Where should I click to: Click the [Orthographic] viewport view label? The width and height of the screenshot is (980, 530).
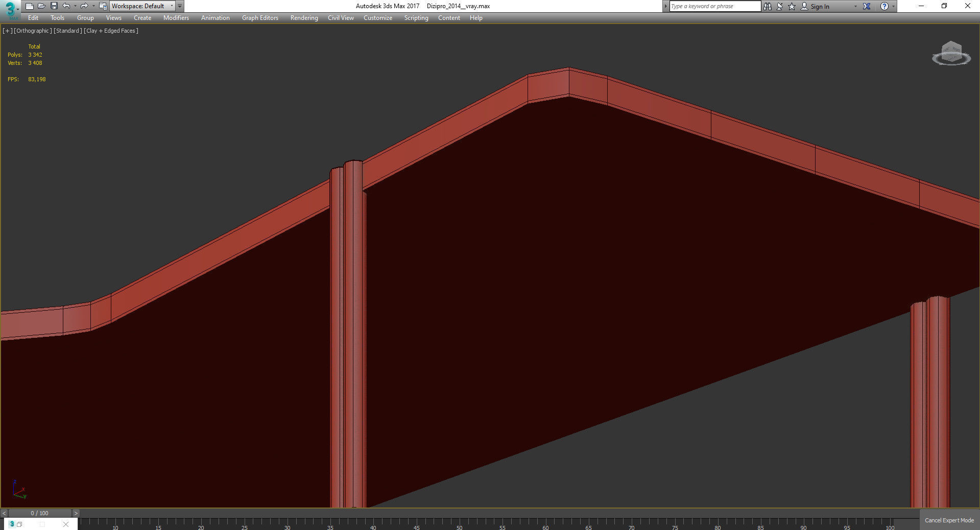tap(33, 31)
